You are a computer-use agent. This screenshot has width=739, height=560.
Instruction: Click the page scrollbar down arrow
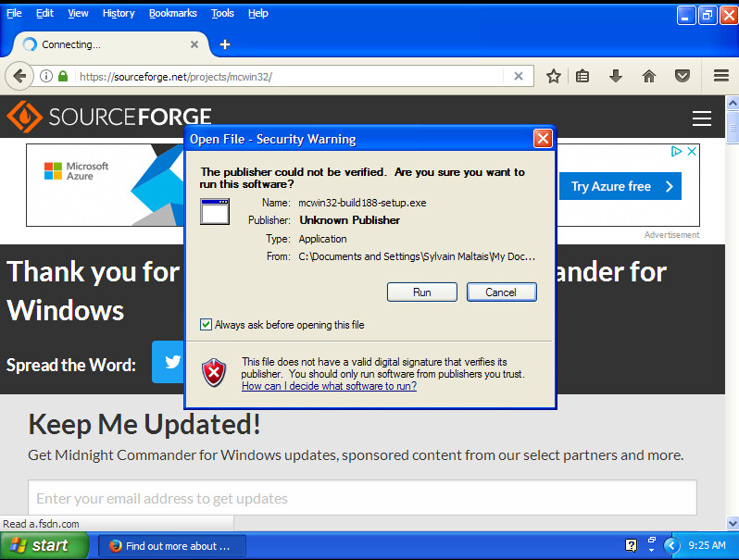[733, 523]
